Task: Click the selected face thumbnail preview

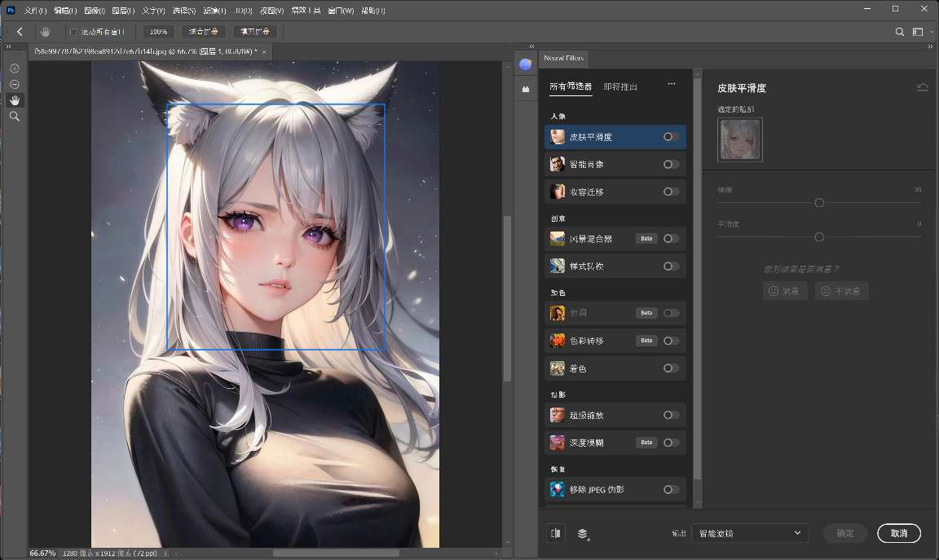Action: [x=739, y=139]
